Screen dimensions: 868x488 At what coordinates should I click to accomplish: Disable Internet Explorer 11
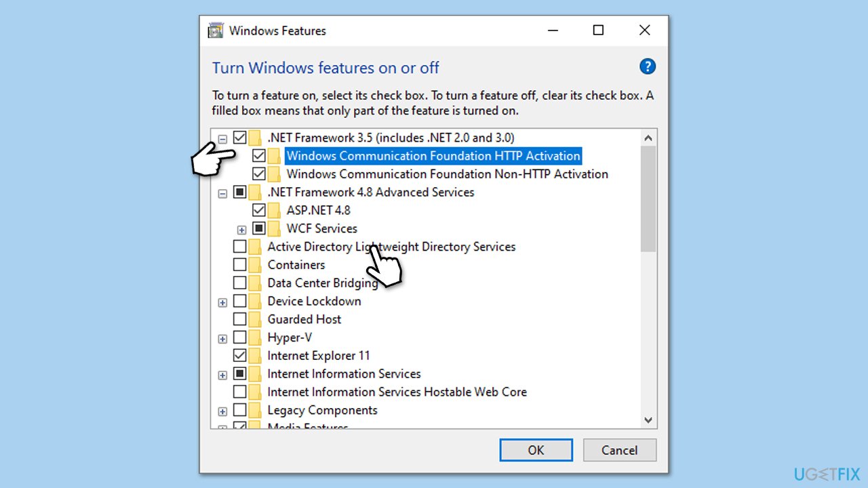click(239, 355)
